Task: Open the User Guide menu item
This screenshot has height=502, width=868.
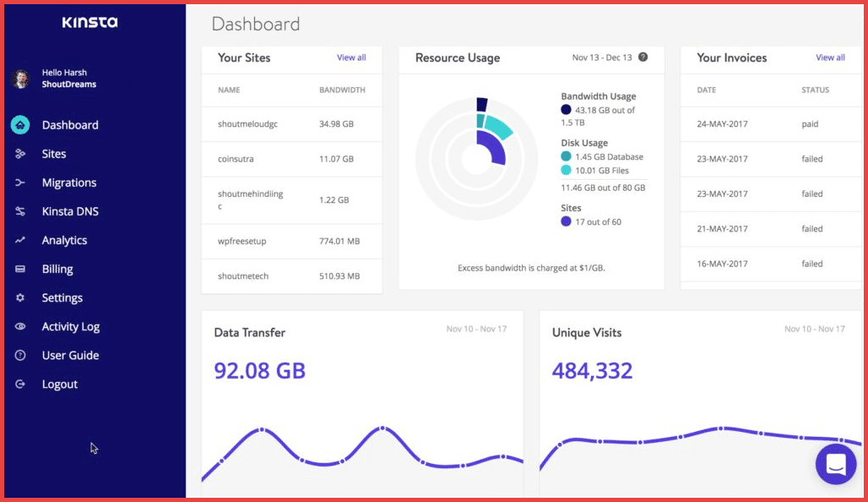Action: (x=70, y=355)
